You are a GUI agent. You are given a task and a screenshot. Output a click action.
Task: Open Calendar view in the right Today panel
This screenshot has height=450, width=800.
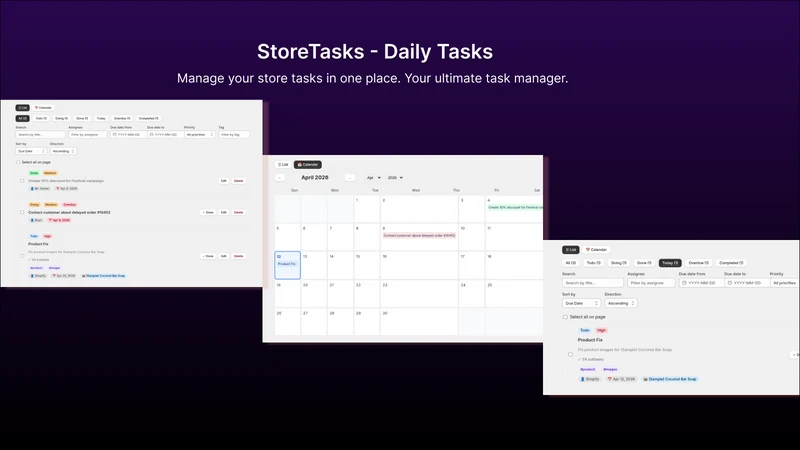596,249
